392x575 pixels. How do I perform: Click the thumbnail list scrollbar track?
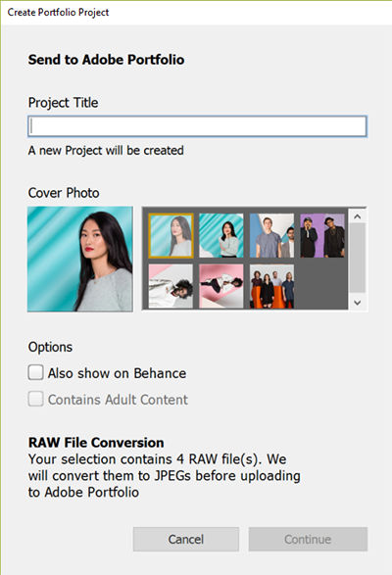(358, 259)
